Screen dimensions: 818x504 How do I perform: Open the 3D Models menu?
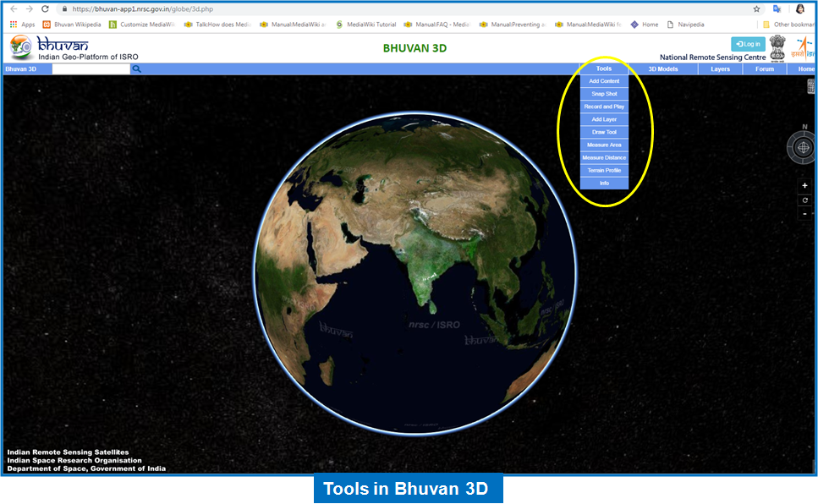coord(663,68)
